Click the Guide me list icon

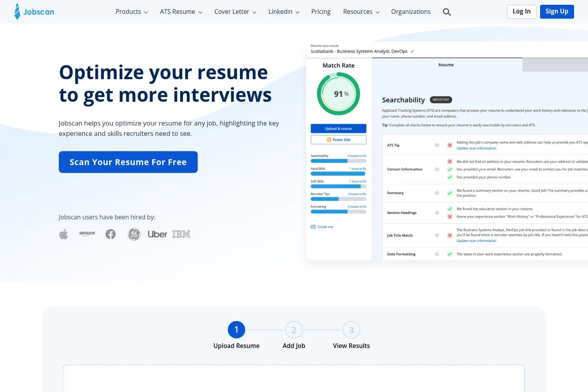tap(313, 227)
